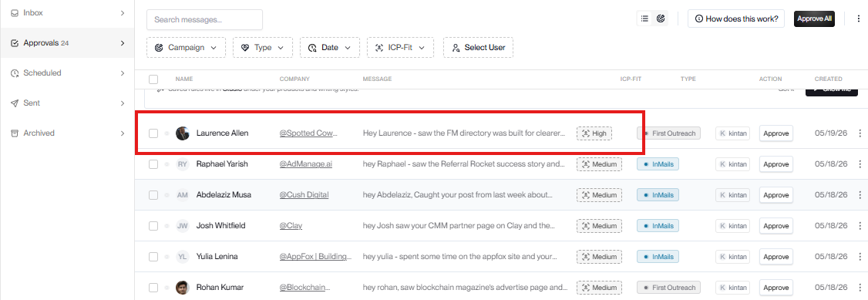This screenshot has width=868, height=300.
Task: Switch to list view icon
Action: click(644, 19)
